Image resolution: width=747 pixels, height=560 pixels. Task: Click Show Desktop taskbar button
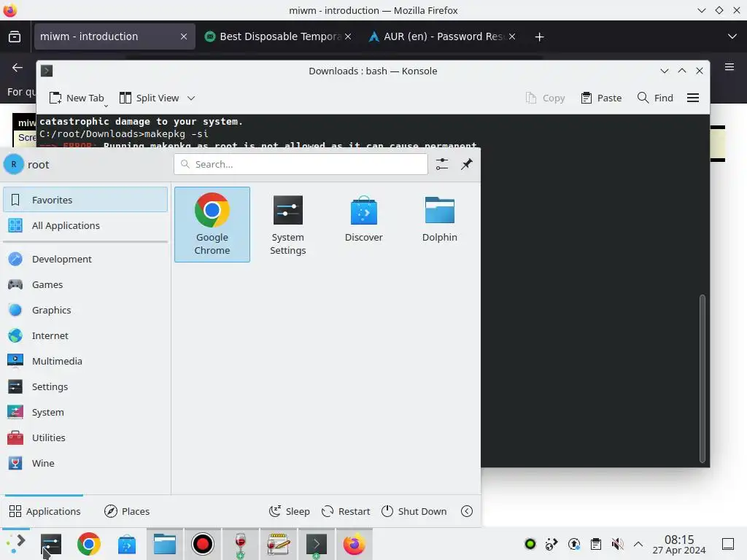pyautogui.click(x=728, y=544)
